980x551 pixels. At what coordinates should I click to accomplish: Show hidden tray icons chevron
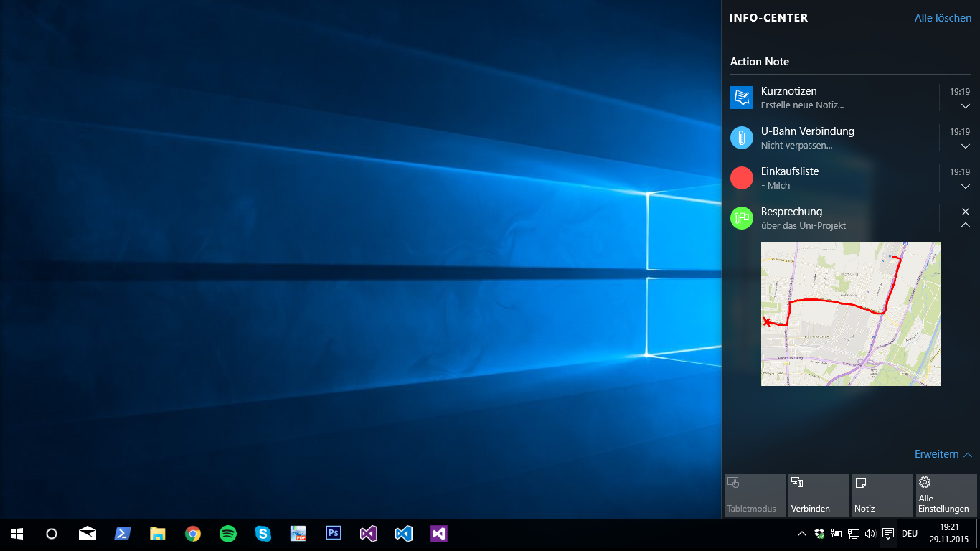(x=802, y=534)
